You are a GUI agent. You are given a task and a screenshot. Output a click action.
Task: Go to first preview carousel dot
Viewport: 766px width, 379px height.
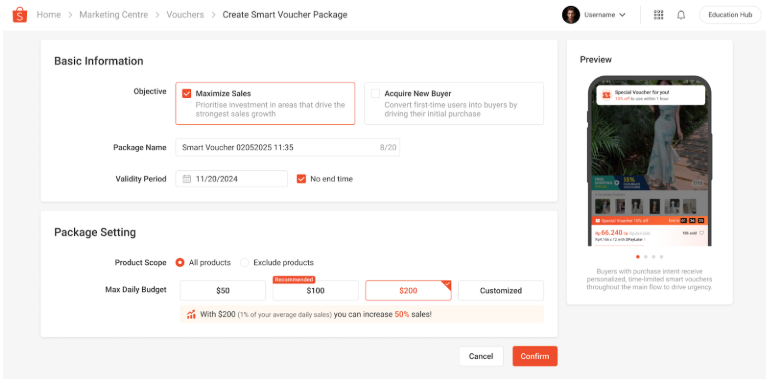pos(638,256)
